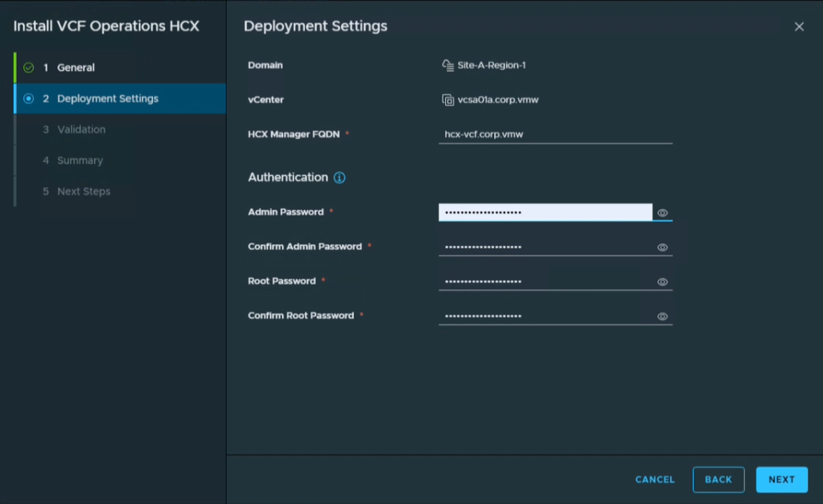This screenshot has width=823, height=504.
Task: Open step 4 Summary
Action: pos(121,161)
